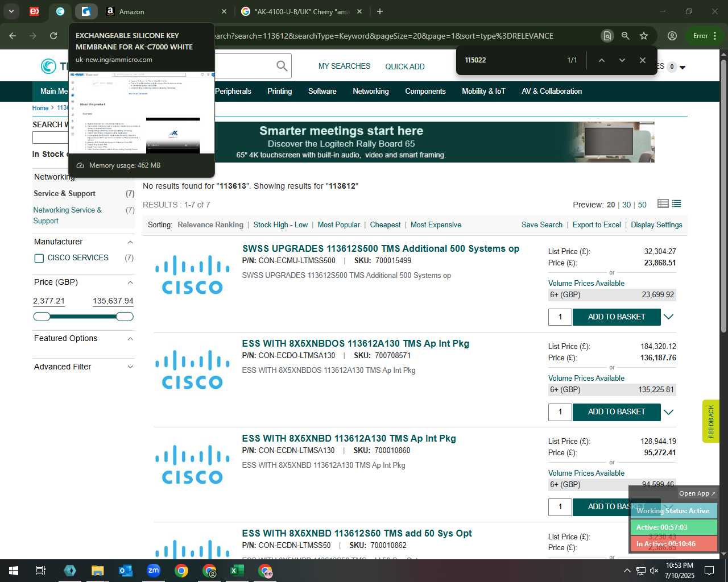Click Open App in status widget

click(x=697, y=493)
